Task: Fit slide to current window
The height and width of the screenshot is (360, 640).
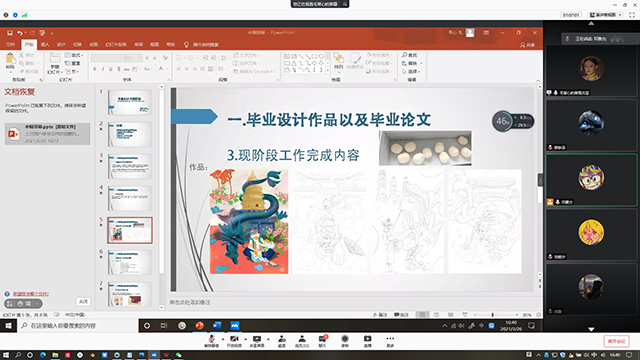Action: point(538,315)
